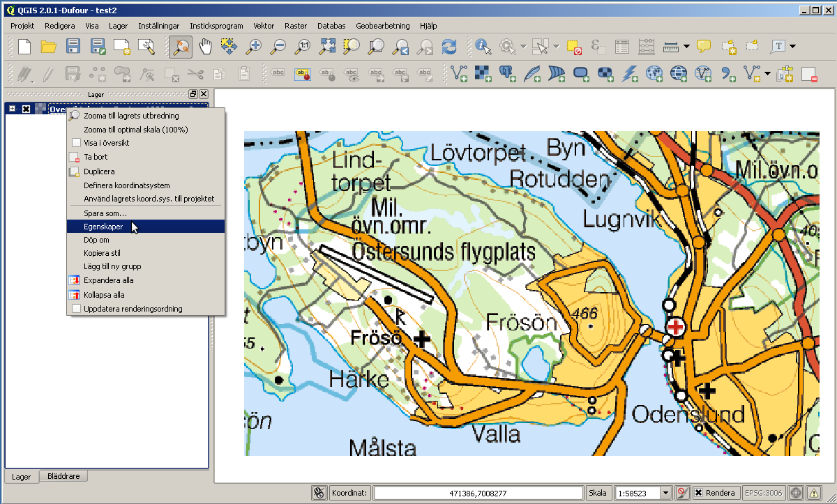
Task: Stop map rendering via status bar button
Action: [684, 493]
